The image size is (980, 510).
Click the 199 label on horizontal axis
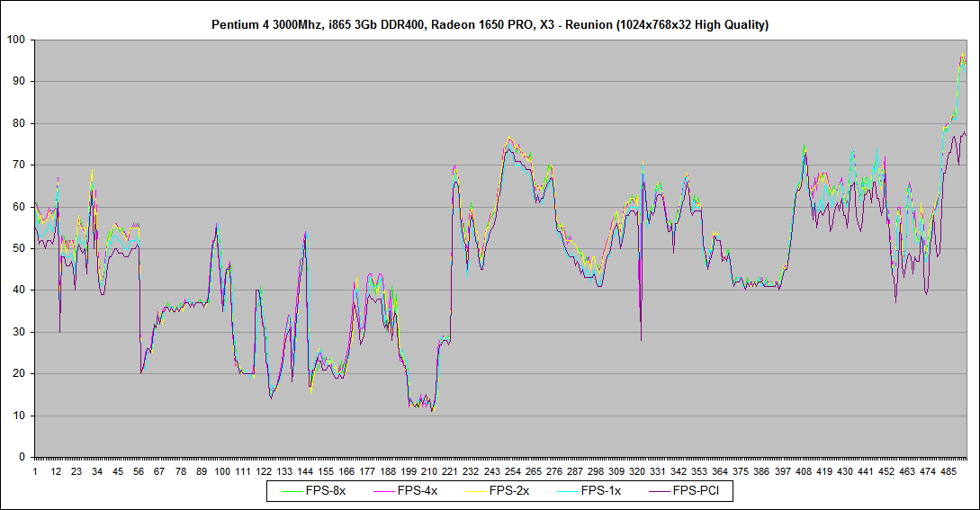point(409,472)
